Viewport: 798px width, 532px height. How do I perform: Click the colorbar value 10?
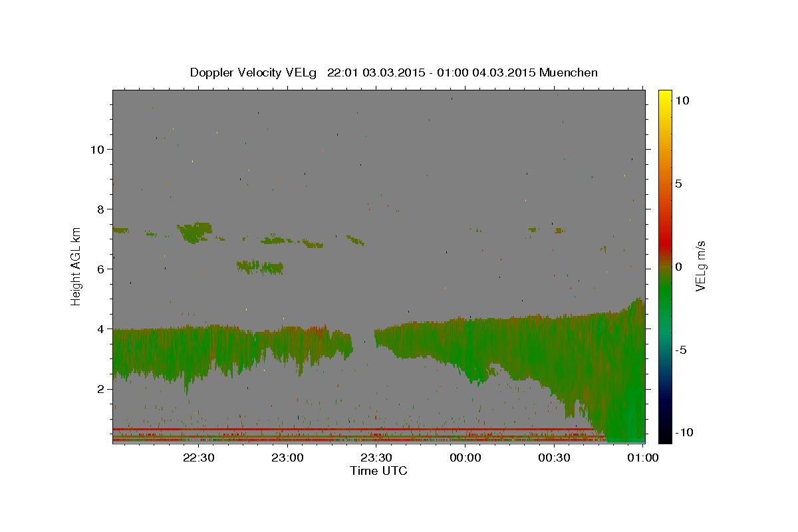pyautogui.click(x=682, y=100)
